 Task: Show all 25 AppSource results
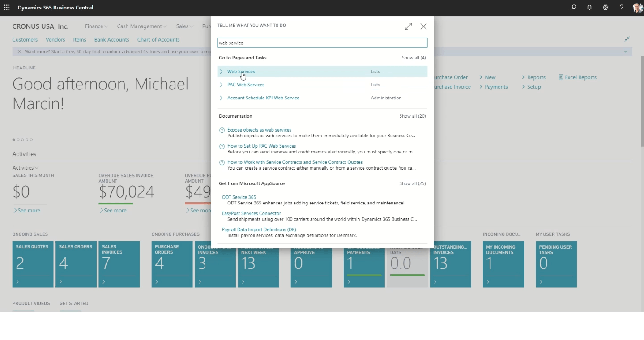tap(413, 184)
